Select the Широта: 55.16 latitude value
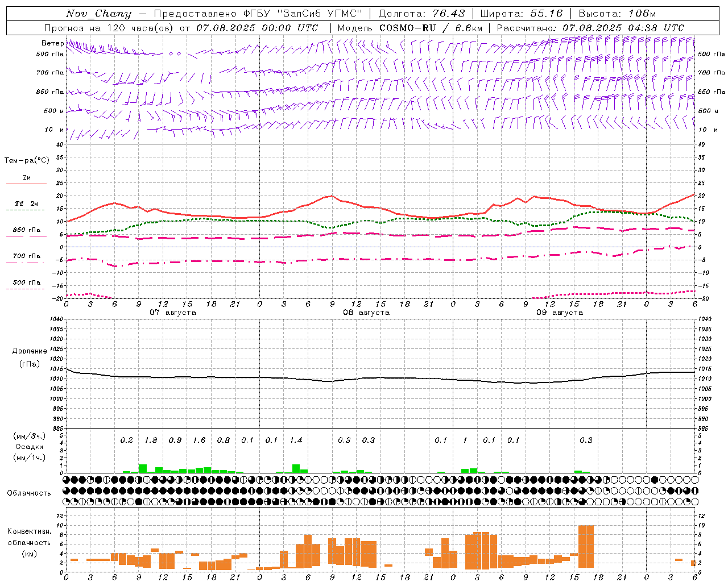Viewport: 728px width, 582px height. [x=522, y=14]
